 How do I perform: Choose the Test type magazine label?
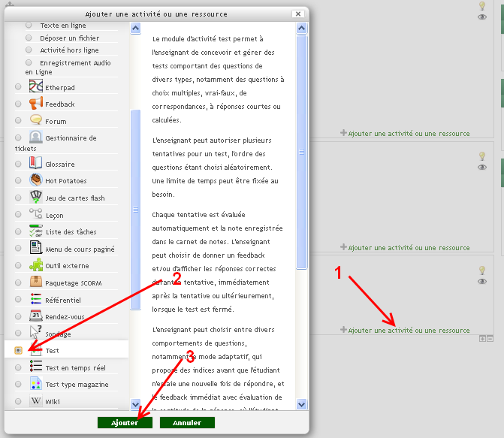click(x=77, y=385)
